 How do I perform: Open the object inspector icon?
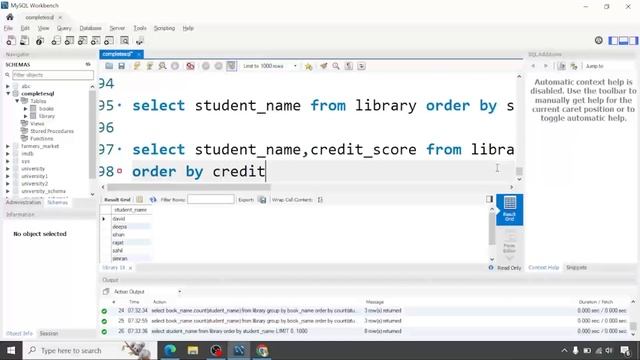pyautogui.click(x=40, y=41)
